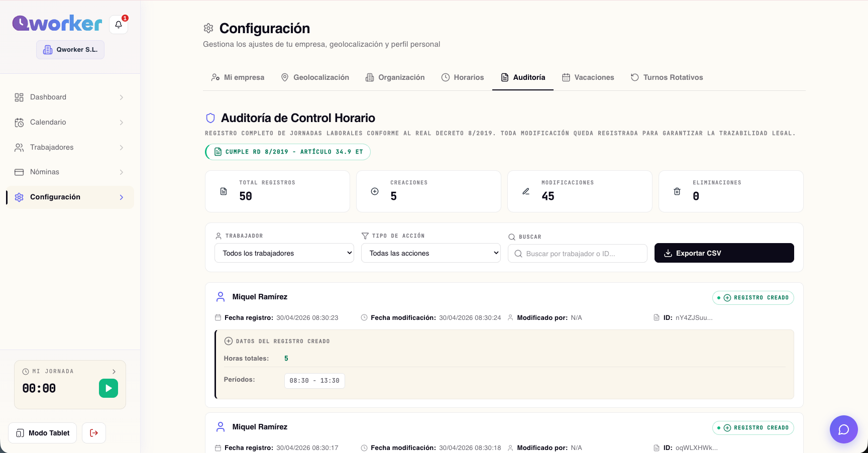Expand the Configuración chevron
868x453 pixels.
point(122,197)
